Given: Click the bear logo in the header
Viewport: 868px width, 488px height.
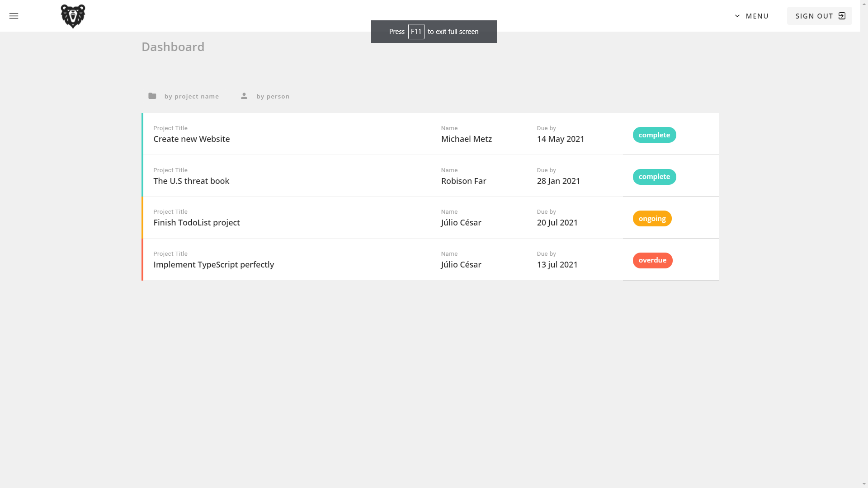Looking at the screenshot, I should click(x=73, y=16).
